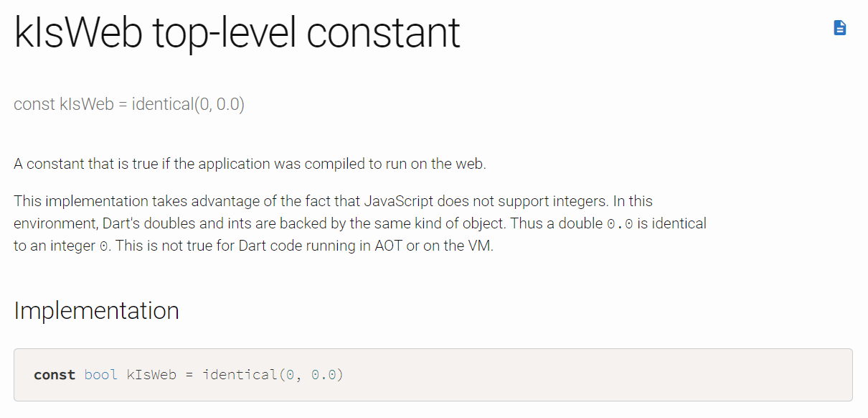The width and height of the screenshot is (868, 418).
Task: Click "kIsWeb" inside the implementation code block
Action: (x=151, y=375)
